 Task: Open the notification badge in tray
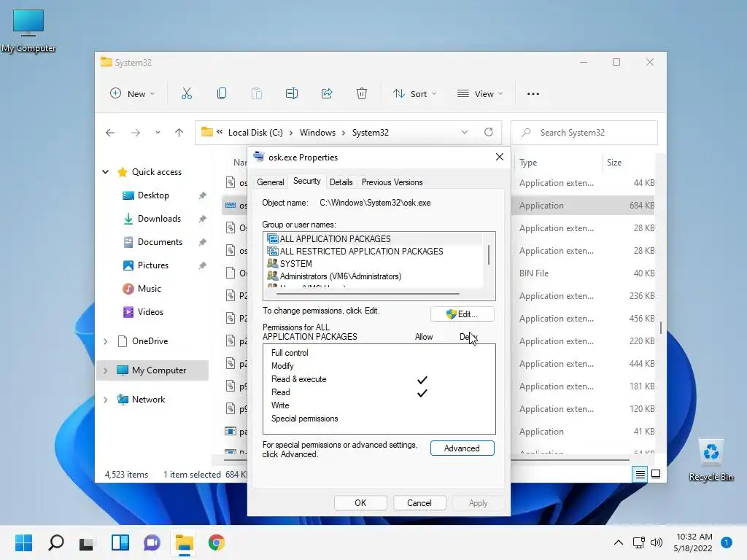pyautogui.click(x=726, y=542)
